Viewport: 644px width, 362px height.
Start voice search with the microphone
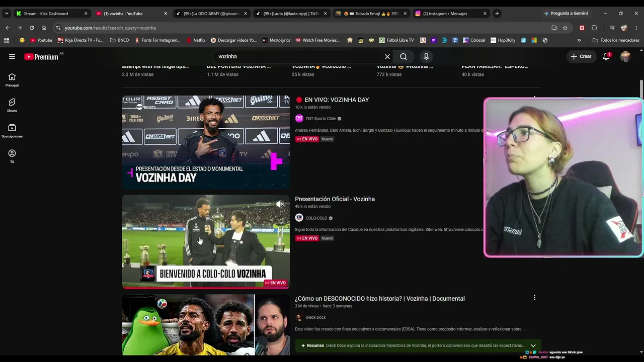pos(426,57)
